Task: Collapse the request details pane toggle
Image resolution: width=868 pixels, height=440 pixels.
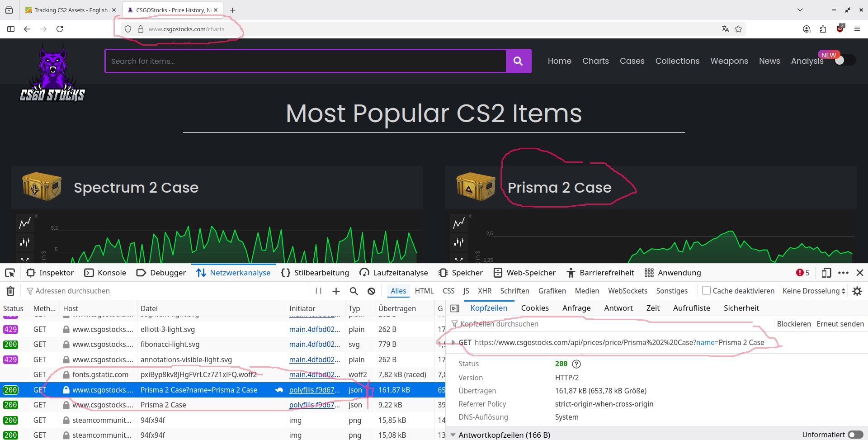Action: click(x=455, y=308)
